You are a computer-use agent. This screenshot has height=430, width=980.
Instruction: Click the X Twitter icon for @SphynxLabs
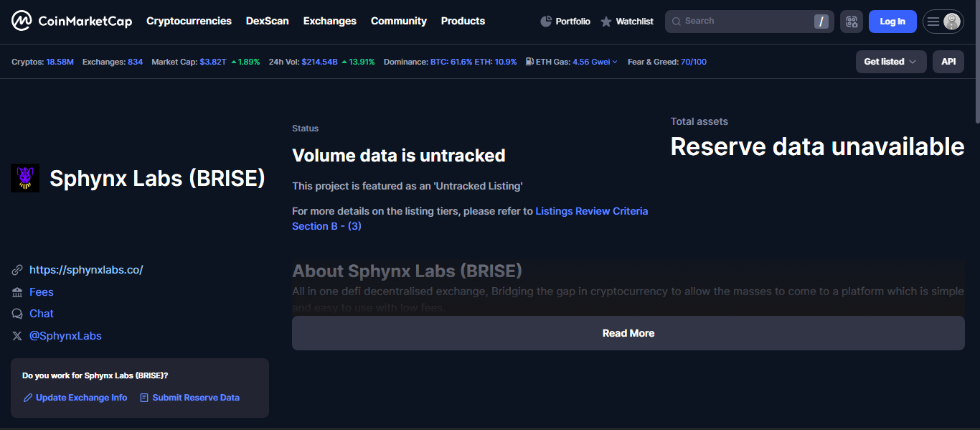tap(17, 336)
